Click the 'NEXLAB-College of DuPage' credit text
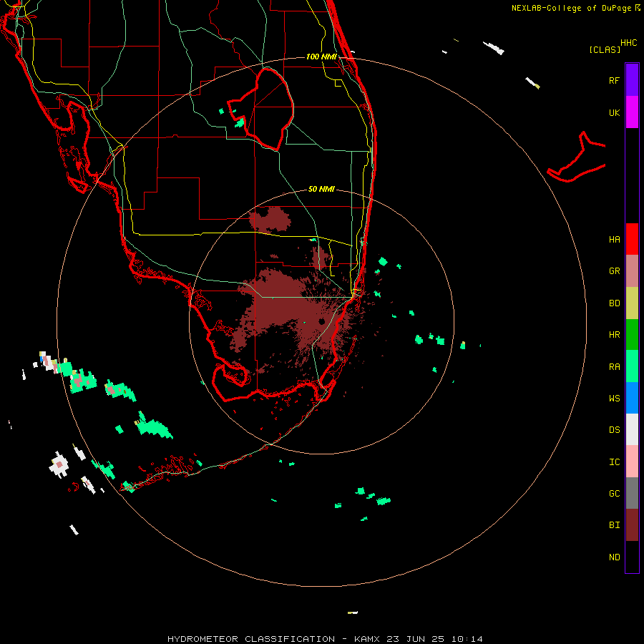Image resolution: width=644 pixels, height=644 pixels. [571, 8]
